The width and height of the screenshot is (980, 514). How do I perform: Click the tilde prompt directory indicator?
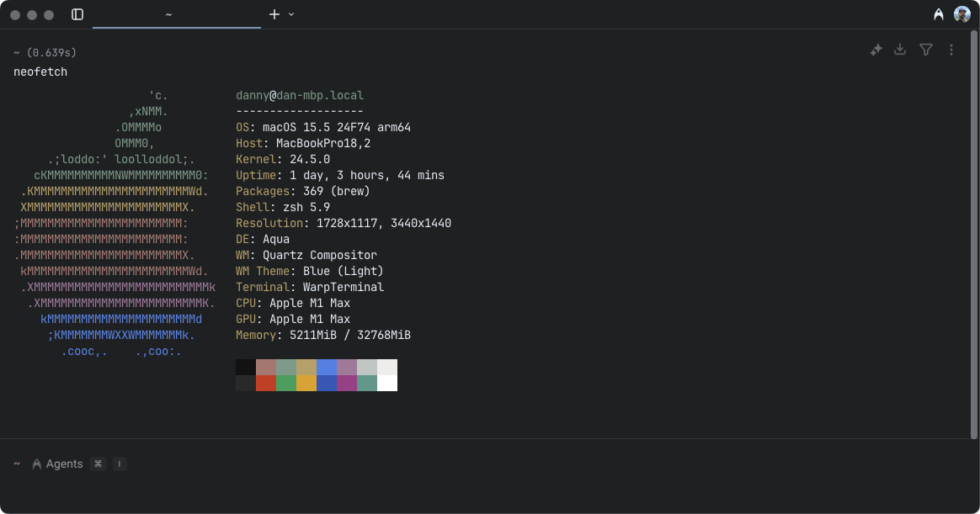pos(17,464)
